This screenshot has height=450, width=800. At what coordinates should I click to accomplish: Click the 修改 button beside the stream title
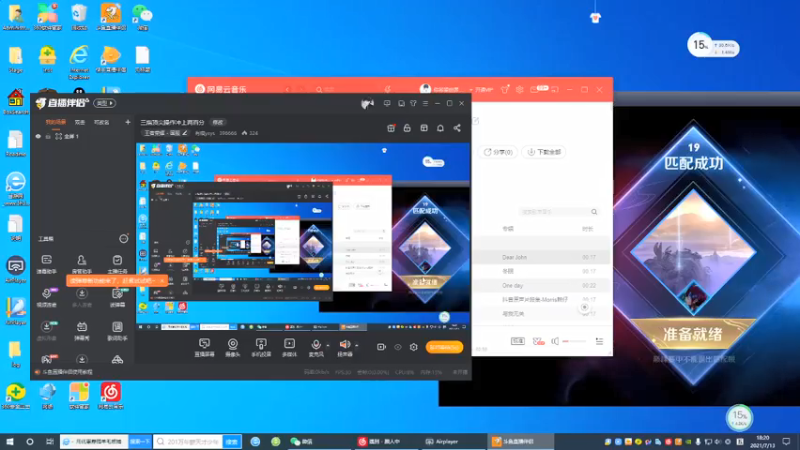[x=218, y=122]
